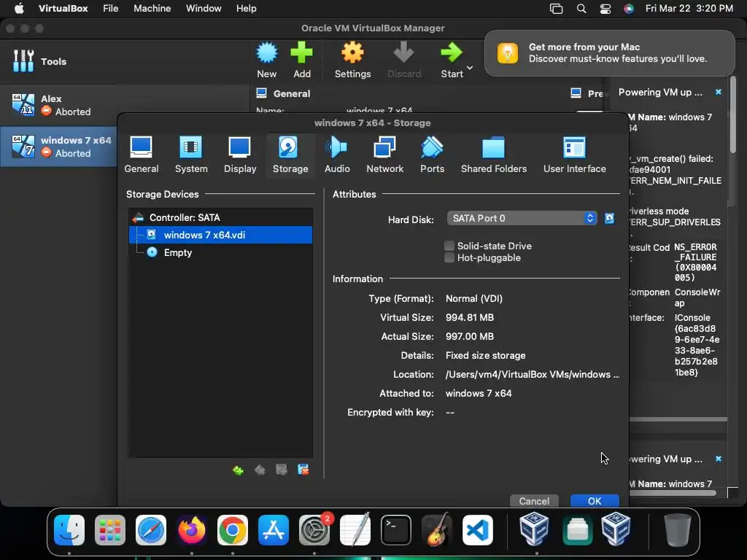This screenshot has height=560, width=747.
Task: Click the Settings gear toolbar icon
Action: tap(352, 60)
